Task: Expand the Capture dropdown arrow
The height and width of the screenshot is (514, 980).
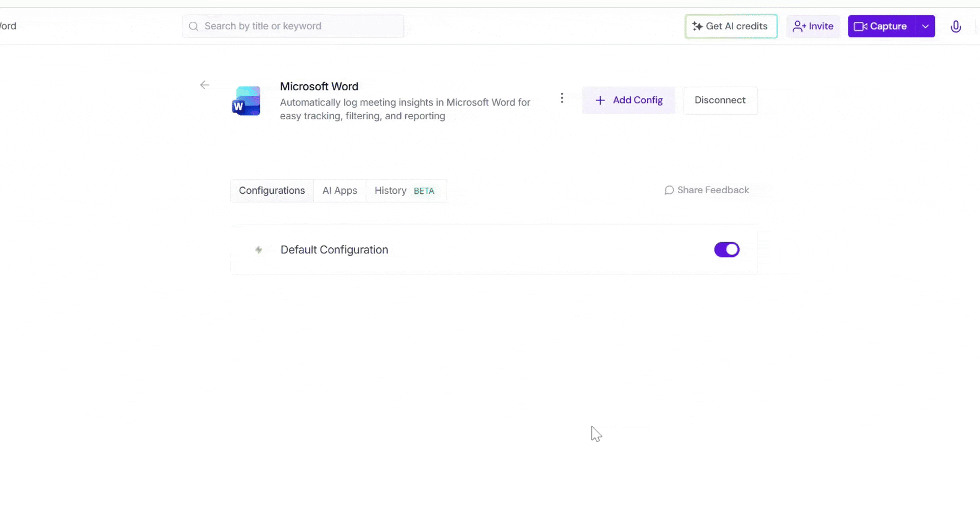Action: coord(925,27)
